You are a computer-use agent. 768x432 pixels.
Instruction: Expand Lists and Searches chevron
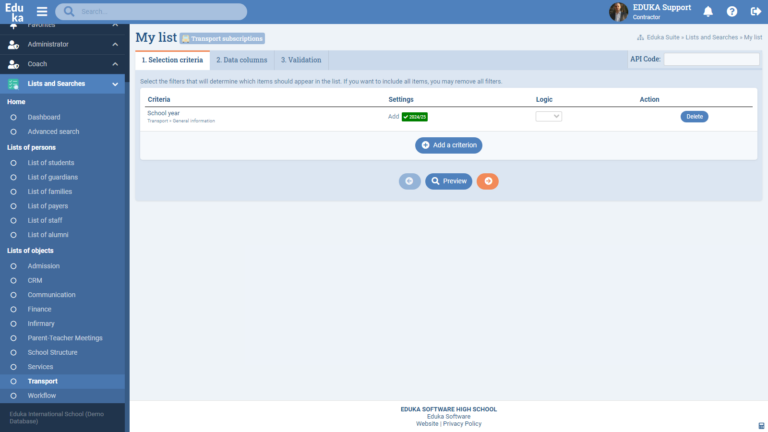click(x=115, y=84)
